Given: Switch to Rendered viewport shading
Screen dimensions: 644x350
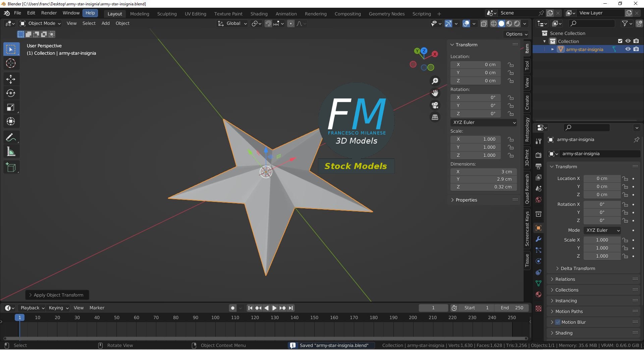Looking at the screenshot, I should point(517,24).
